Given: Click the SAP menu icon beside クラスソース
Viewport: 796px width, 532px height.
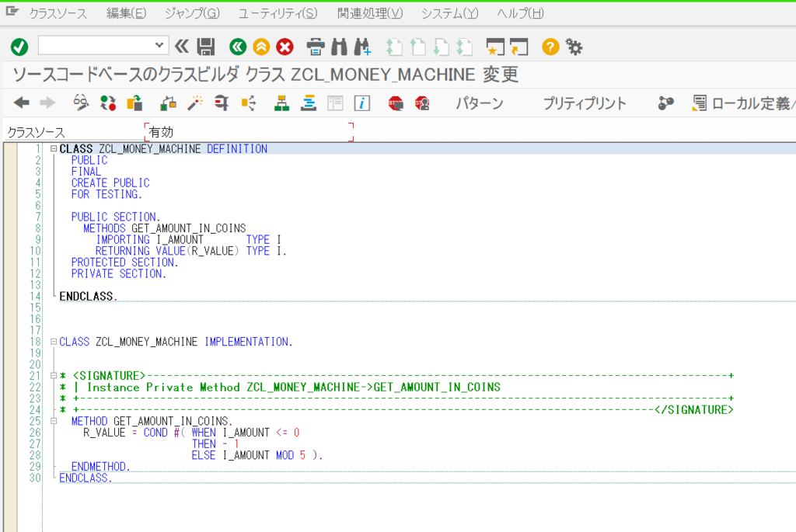Looking at the screenshot, I should click(x=12, y=11).
